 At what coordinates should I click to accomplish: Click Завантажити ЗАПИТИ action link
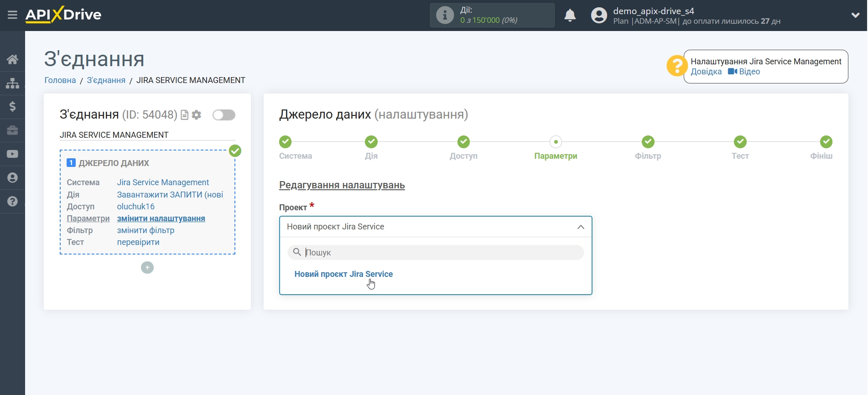pos(170,195)
